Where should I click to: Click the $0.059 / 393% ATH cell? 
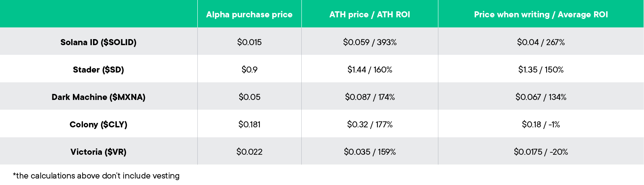370,42
